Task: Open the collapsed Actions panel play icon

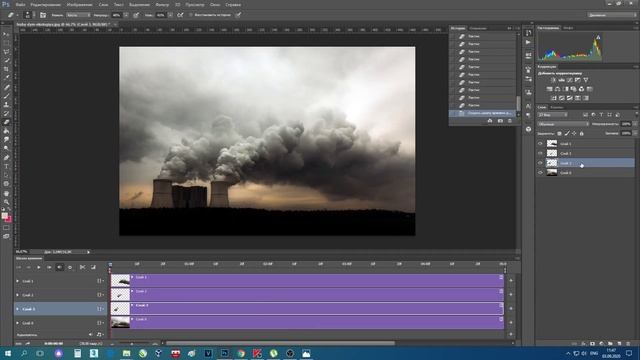Action: (x=528, y=42)
